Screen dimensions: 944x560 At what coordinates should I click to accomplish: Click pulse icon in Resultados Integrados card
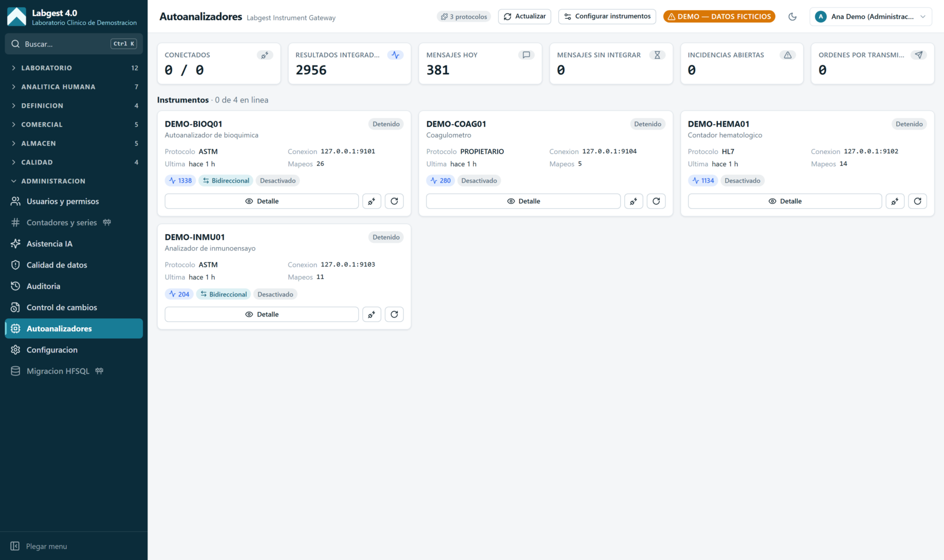pyautogui.click(x=395, y=55)
